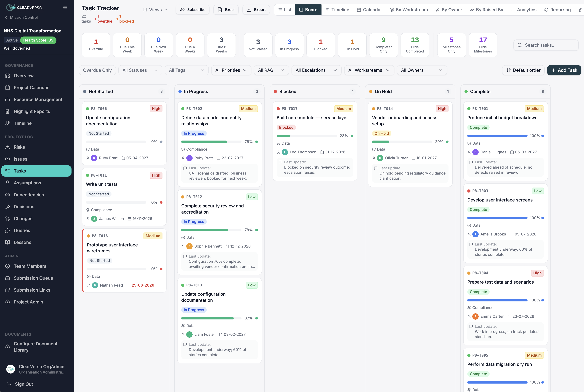Viewport: 584px width, 392px height.
Task: Click progress bar on P8-T017 card
Action: tap(307, 136)
